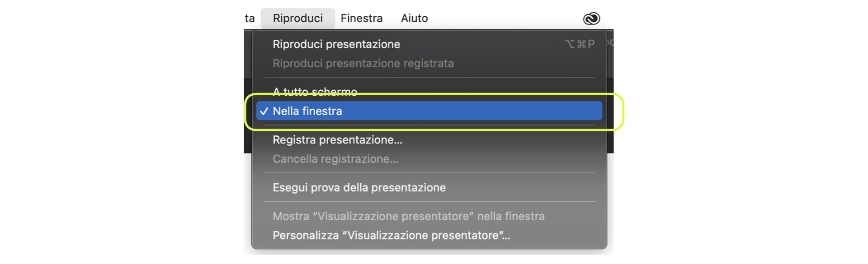Choose Riproduci presentazione
868x264 pixels.
click(336, 44)
